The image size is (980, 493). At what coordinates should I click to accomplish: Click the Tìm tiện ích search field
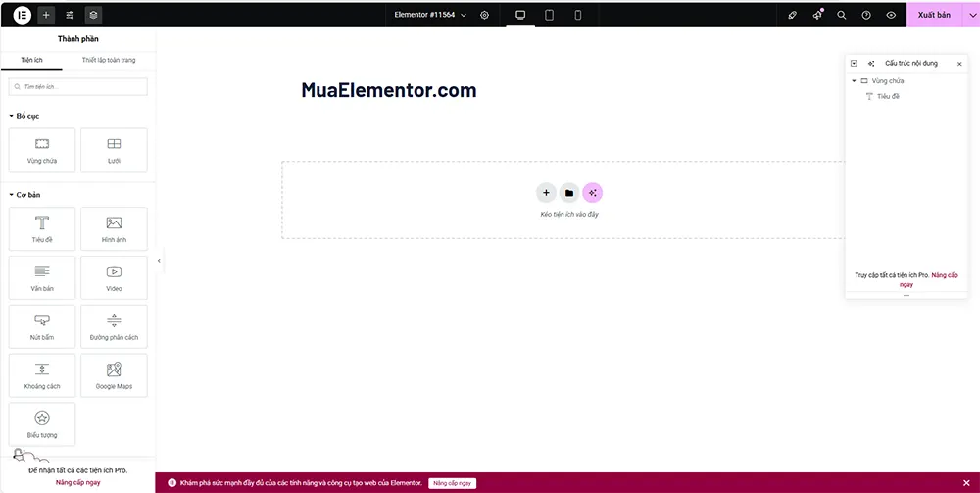point(78,87)
